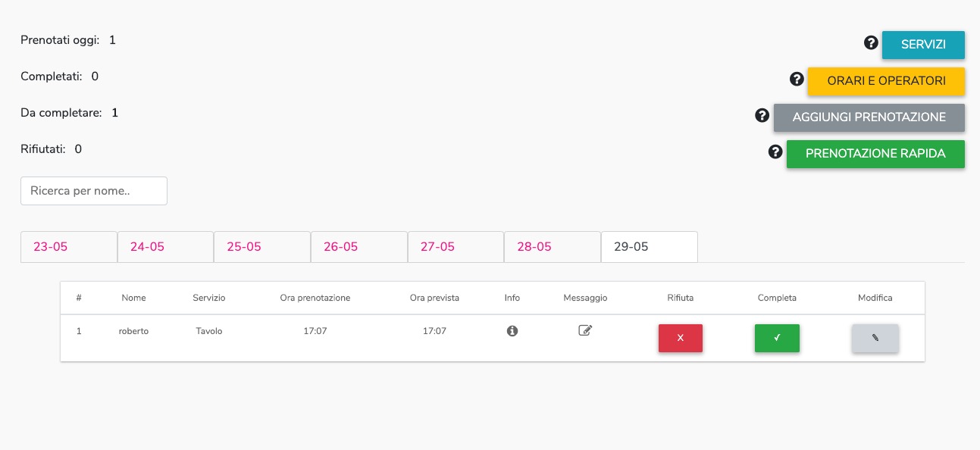This screenshot has height=450, width=980.
Task: Click the help icon beside SERVIZI
Action: [871, 43]
